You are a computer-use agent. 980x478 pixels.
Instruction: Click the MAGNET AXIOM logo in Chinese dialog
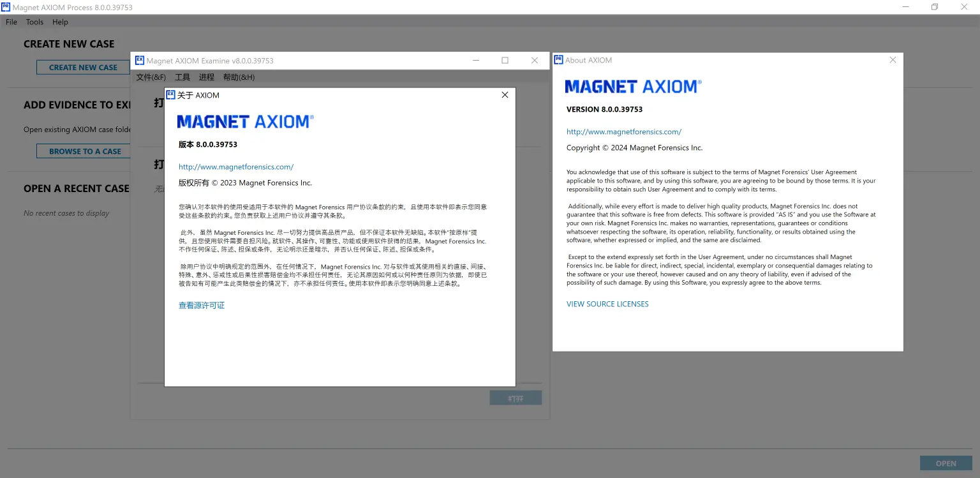pyautogui.click(x=246, y=121)
